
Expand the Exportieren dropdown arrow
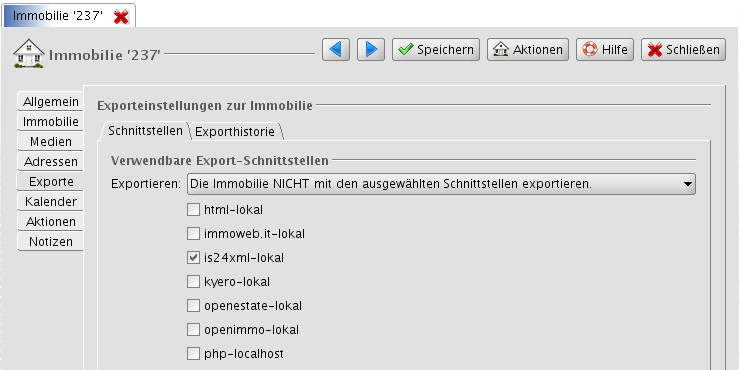tap(688, 184)
